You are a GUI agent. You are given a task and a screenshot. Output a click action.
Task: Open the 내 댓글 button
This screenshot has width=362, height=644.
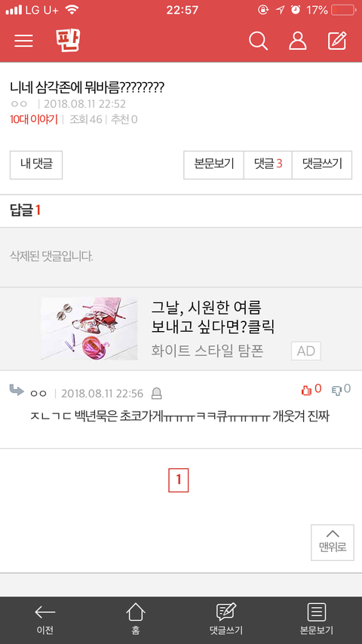tap(36, 165)
